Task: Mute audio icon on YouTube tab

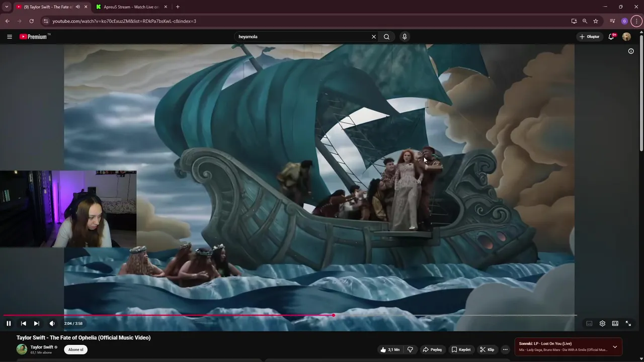Action: coord(77,7)
